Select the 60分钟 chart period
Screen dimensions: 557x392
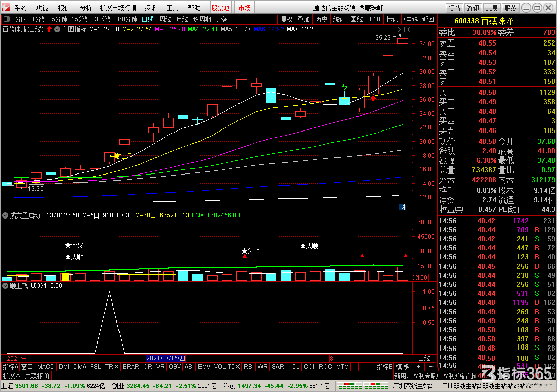[x=128, y=19]
